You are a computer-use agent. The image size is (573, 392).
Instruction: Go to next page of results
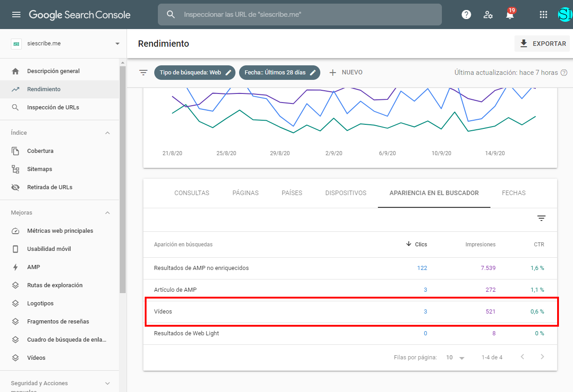click(x=542, y=357)
